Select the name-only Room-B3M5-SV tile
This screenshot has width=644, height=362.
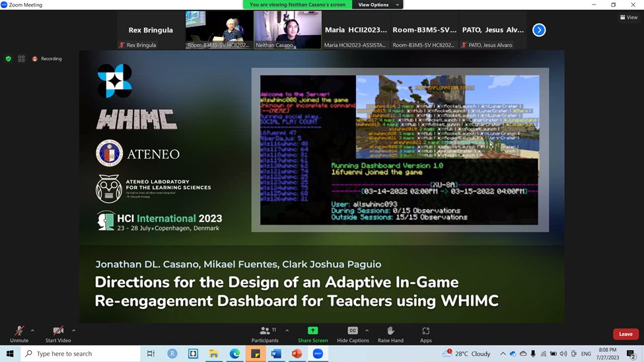[424, 30]
